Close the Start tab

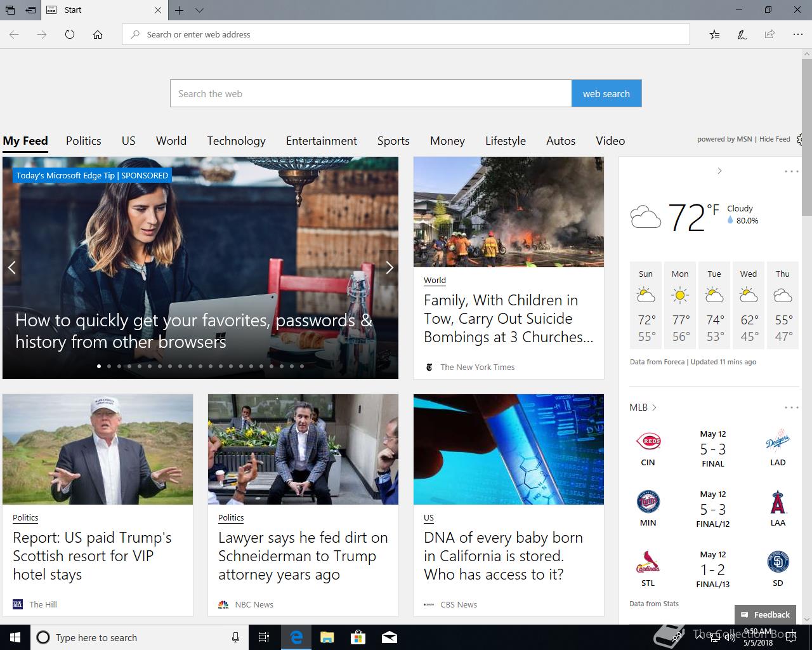(158, 10)
